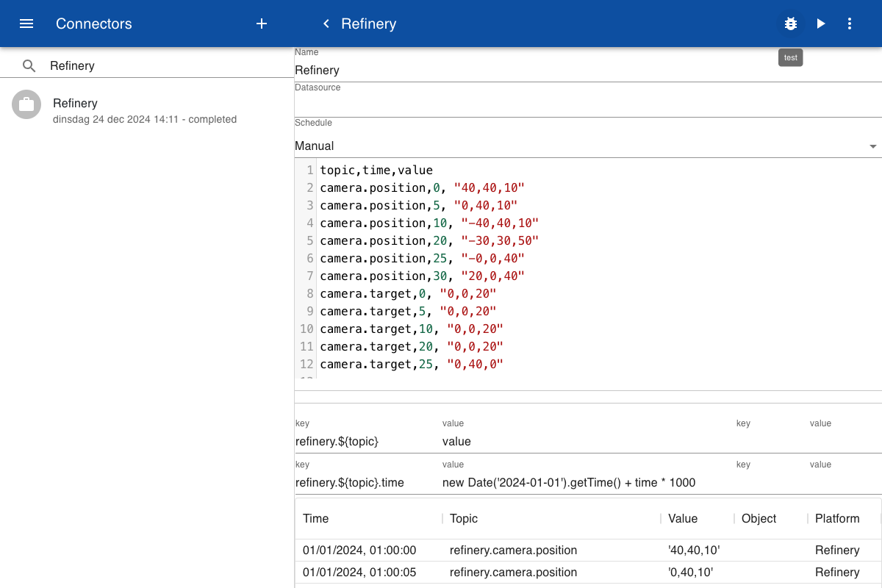Click the Refinery title in top bar
This screenshot has width=882, height=588.
click(369, 24)
